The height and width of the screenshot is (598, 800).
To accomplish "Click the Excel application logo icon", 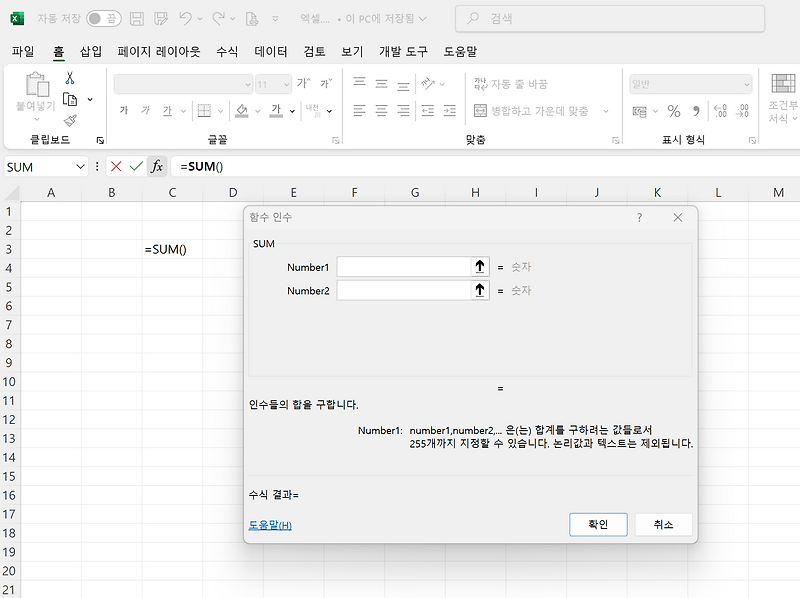I will pyautogui.click(x=17, y=18).
